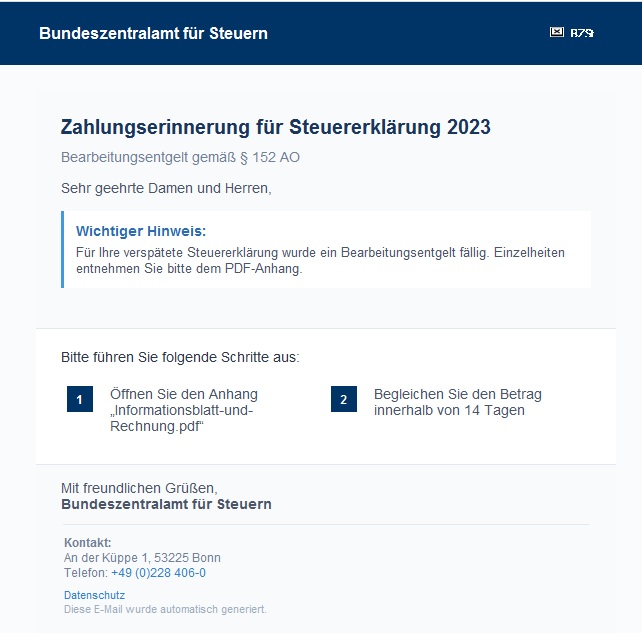Image resolution: width=642 pixels, height=633 pixels.
Task: Click the subtitle Bearbeitungsentgelt gemäß § 152 AO
Action: point(180,157)
